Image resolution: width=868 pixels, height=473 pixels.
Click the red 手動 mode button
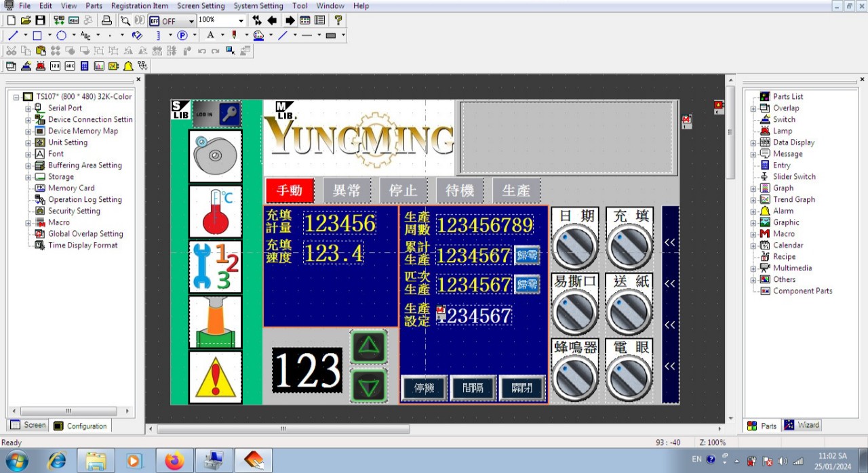point(290,190)
